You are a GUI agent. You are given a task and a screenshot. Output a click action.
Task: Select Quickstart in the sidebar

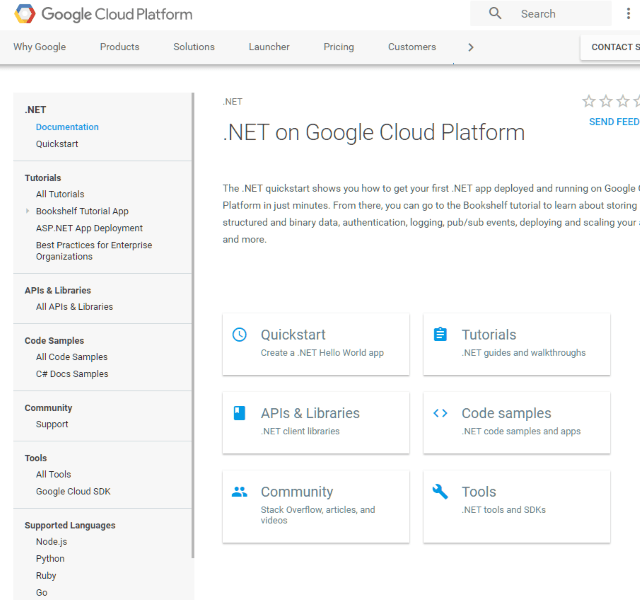click(x=57, y=144)
